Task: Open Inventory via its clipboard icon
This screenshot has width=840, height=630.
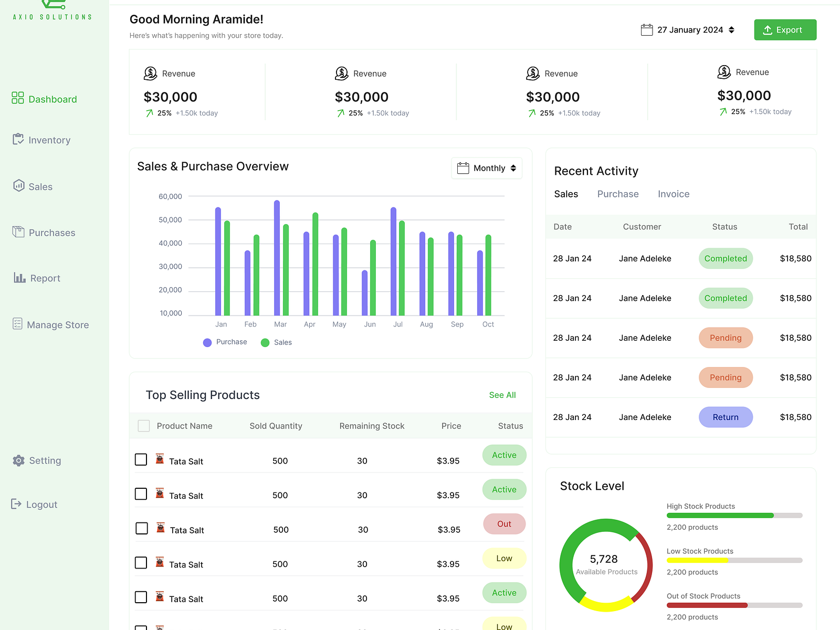Action: pyautogui.click(x=18, y=139)
